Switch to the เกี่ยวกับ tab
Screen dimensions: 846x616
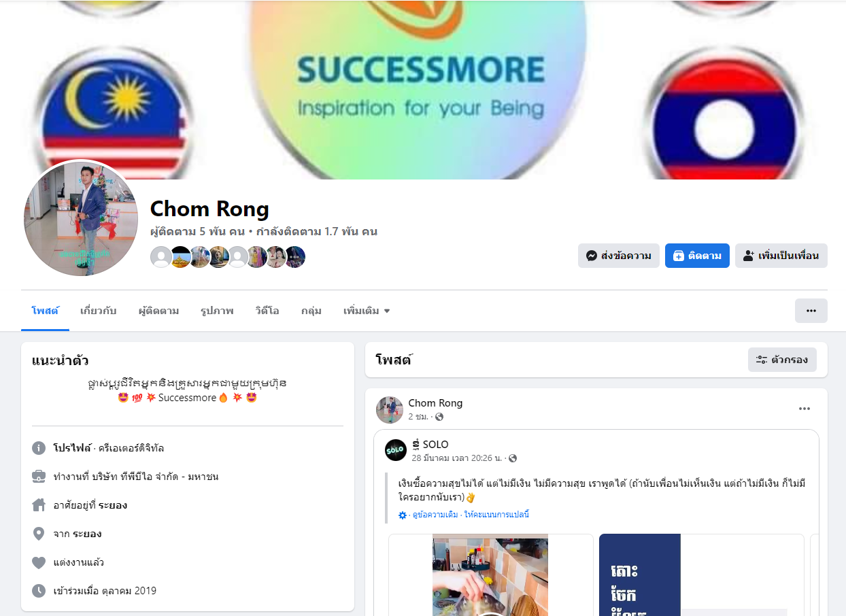click(98, 311)
